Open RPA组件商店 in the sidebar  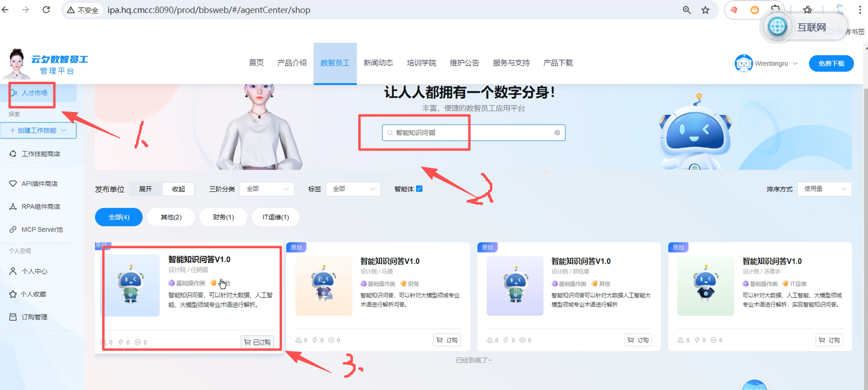pos(40,207)
